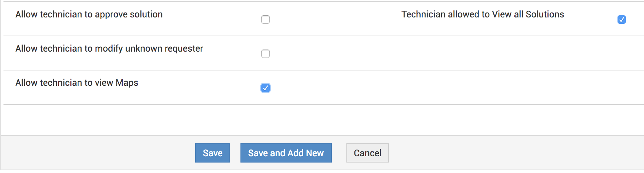Image resolution: width=644 pixels, height=173 pixels.
Task: Click the Save button
Action: pyautogui.click(x=213, y=153)
